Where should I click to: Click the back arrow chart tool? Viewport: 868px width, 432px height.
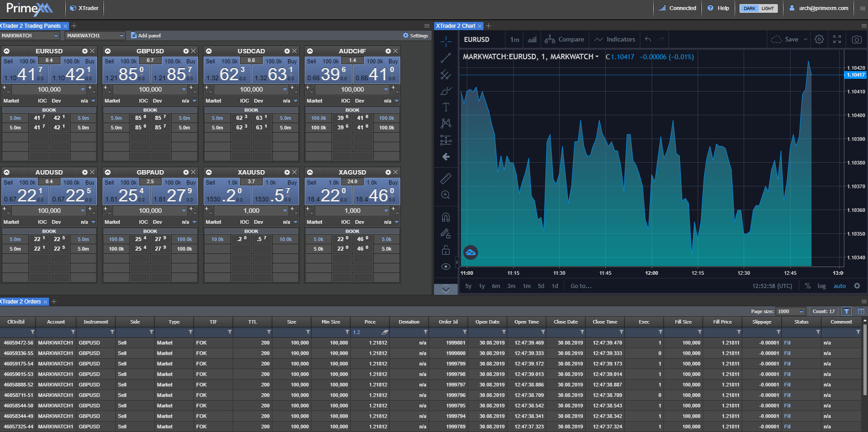pos(446,157)
